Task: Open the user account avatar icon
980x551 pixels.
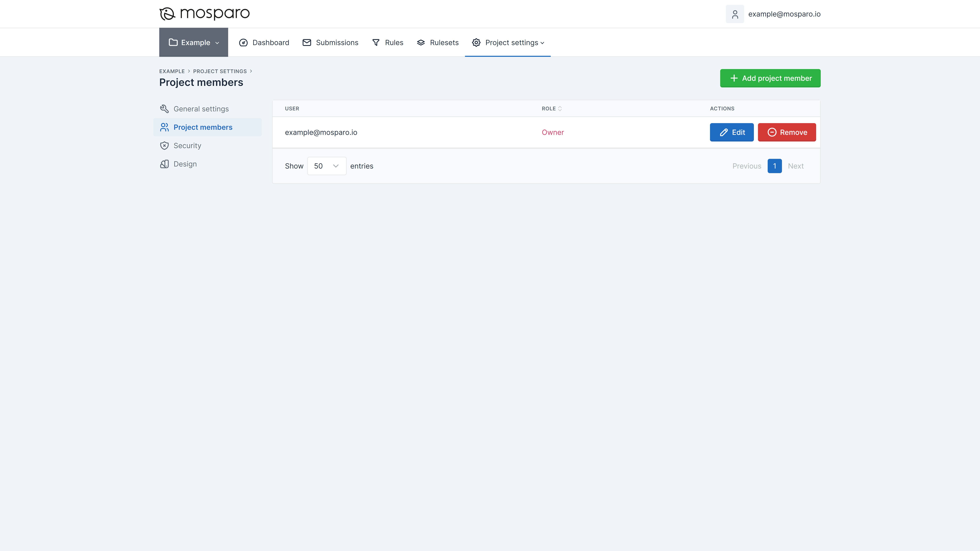Action: [x=735, y=14]
